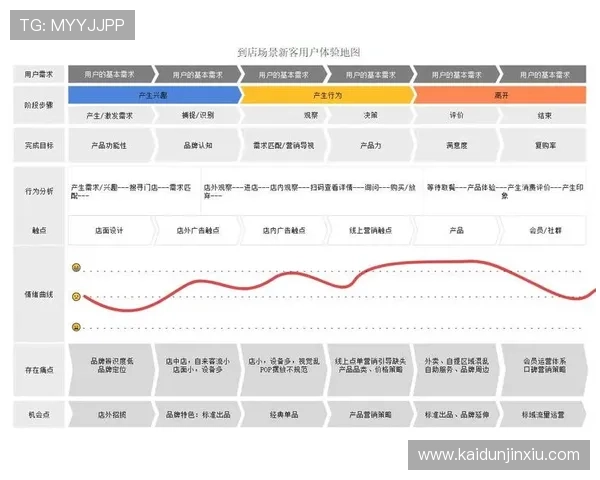
Task: Select the 用户需求 row header
Action: [x=39, y=74]
